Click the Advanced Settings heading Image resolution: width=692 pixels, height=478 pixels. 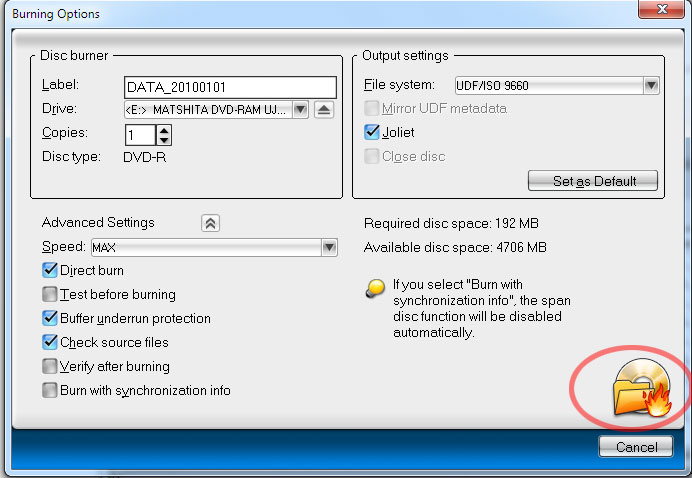click(x=98, y=222)
